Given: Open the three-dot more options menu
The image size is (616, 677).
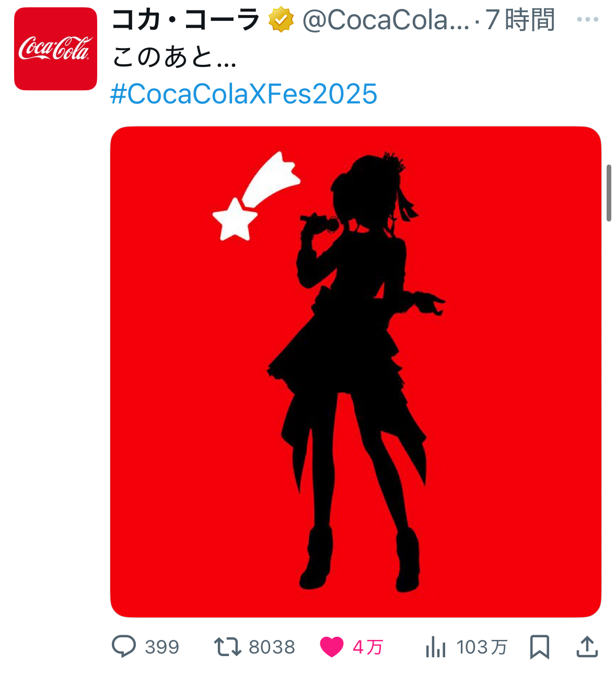Looking at the screenshot, I should point(587,20).
